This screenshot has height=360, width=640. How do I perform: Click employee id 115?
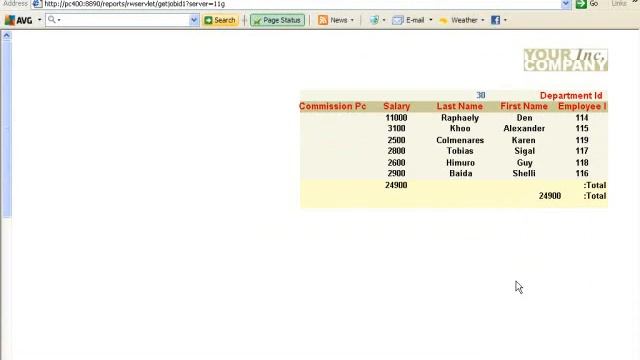(x=582, y=129)
